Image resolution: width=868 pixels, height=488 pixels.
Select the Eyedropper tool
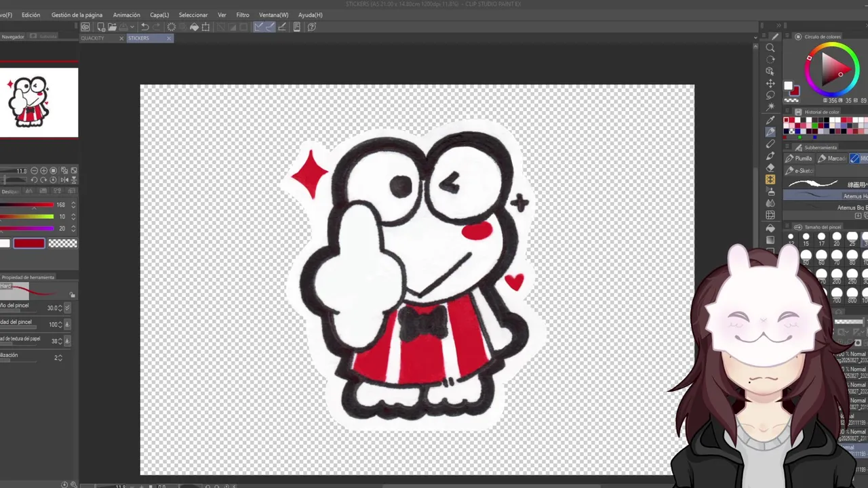click(x=770, y=120)
